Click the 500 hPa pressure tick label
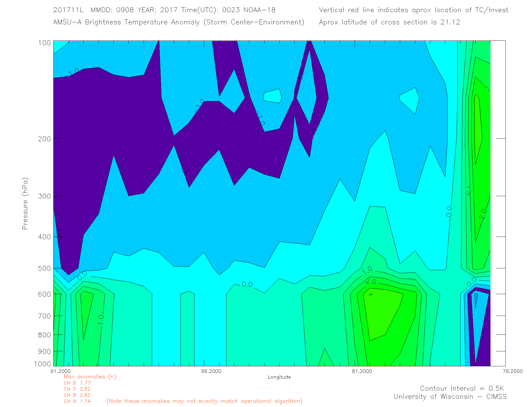532x407 pixels. click(x=44, y=268)
